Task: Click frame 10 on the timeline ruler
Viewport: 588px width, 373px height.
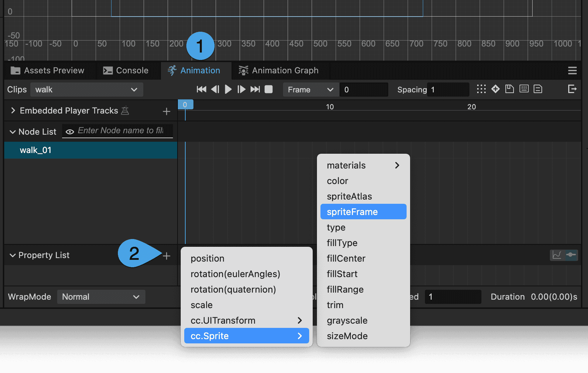Action: 330,107
